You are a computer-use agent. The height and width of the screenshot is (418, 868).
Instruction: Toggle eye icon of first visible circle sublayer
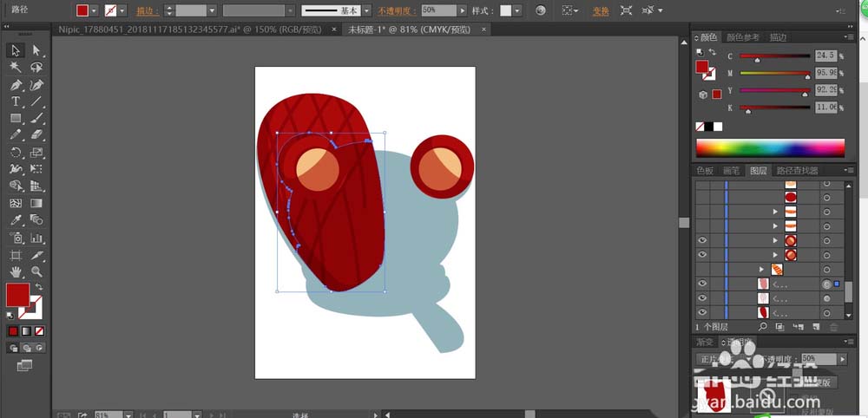tap(702, 240)
